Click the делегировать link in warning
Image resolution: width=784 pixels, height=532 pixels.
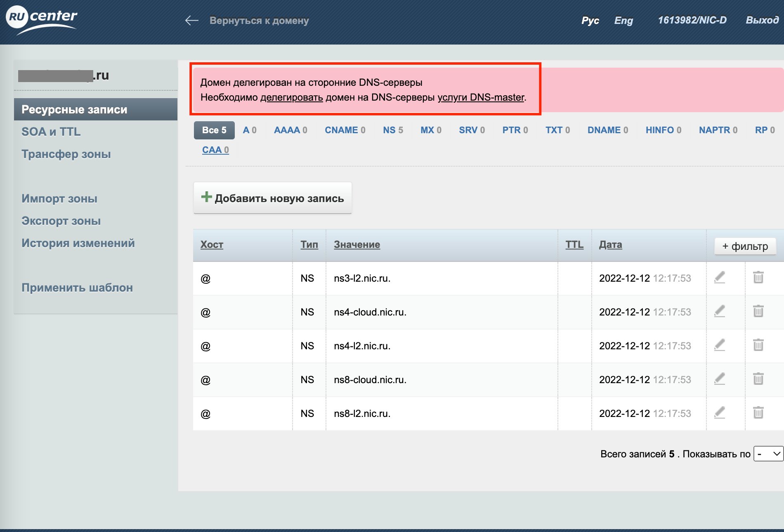pyautogui.click(x=292, y=97)
